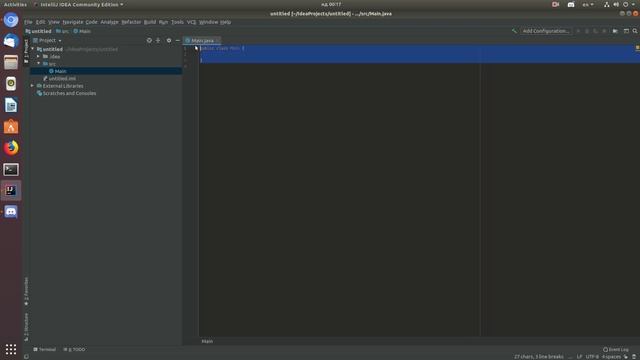Expand the .idea folder arrow
The image size is (640, 360).
pos(38,56)
